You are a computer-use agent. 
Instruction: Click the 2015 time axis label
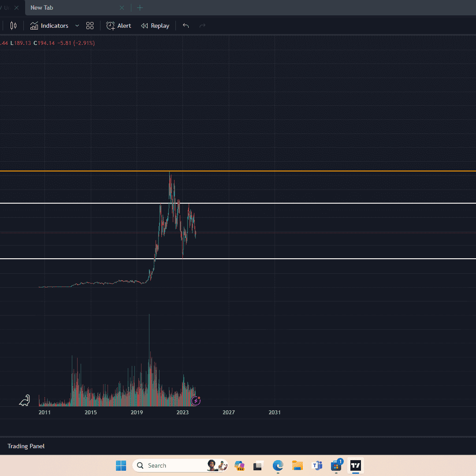click(91, 412)
